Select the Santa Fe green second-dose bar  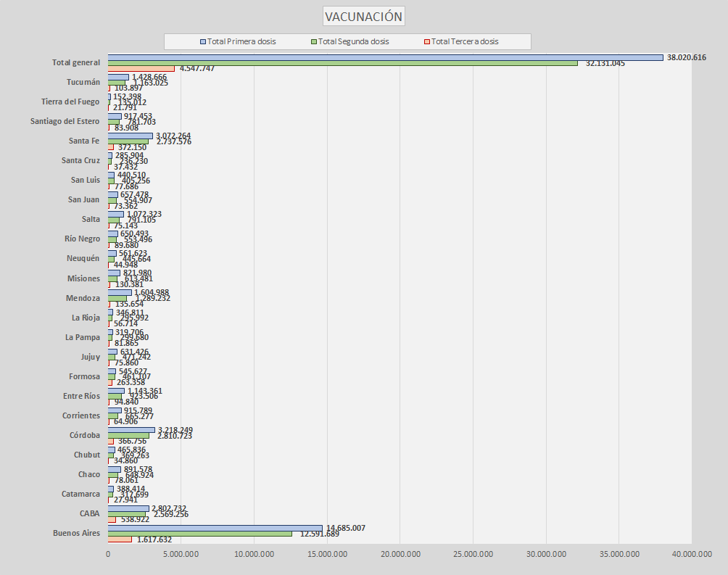click(x=128, y=141)
